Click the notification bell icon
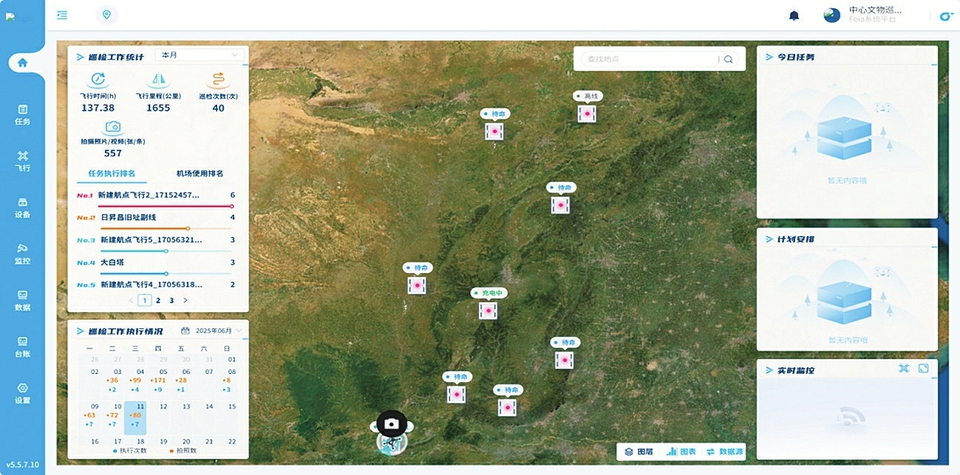This screenshot has height=475, width=960. (x=794, y=15)
